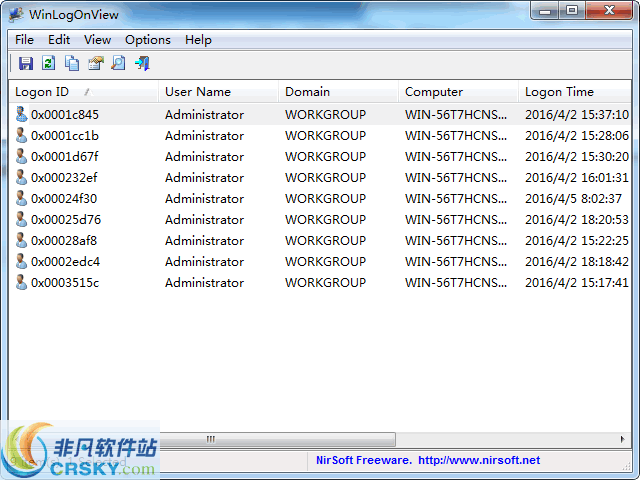The width and height of the screenshot is (640, 480).
Task: Click logon time 2016/4/2 15:30:20
Action: (577, 157)
